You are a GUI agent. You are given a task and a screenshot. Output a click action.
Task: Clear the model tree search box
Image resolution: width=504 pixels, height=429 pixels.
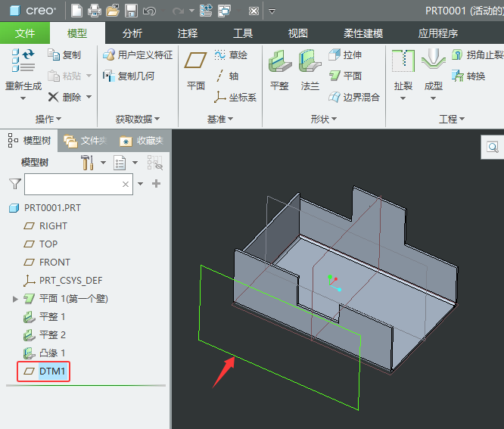tap(126, 184)
